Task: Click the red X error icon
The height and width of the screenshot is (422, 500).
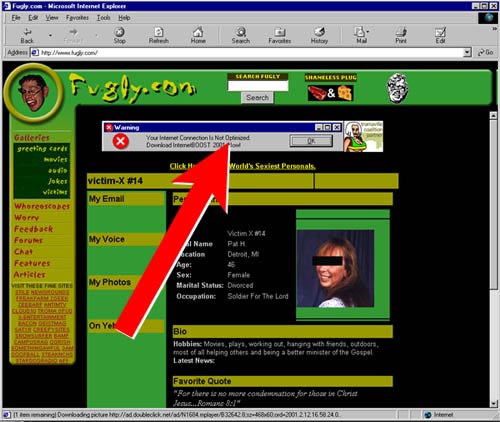Action: [x=120, y=141]
